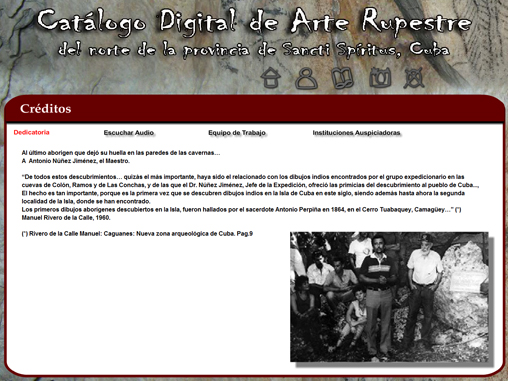Open the open-book catalog icon

(342, 78)
